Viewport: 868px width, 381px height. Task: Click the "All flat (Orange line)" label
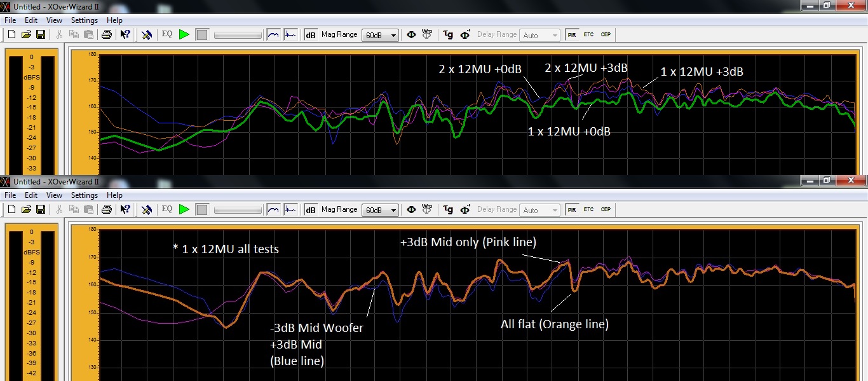tap(555, 324)
